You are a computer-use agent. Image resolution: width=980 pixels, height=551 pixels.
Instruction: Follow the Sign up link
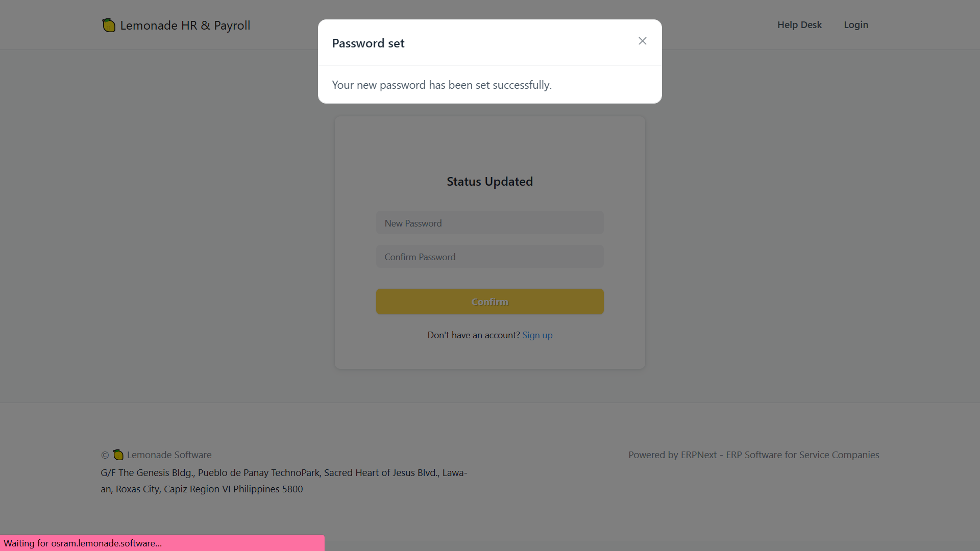(x=537, y=335)
